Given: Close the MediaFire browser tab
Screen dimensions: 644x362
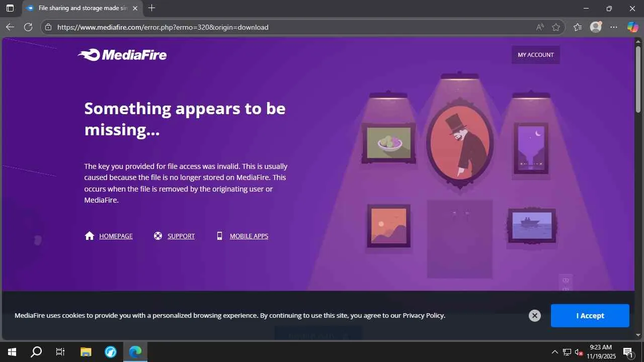Looking at the screenshot, I should [x=135, y=8].
